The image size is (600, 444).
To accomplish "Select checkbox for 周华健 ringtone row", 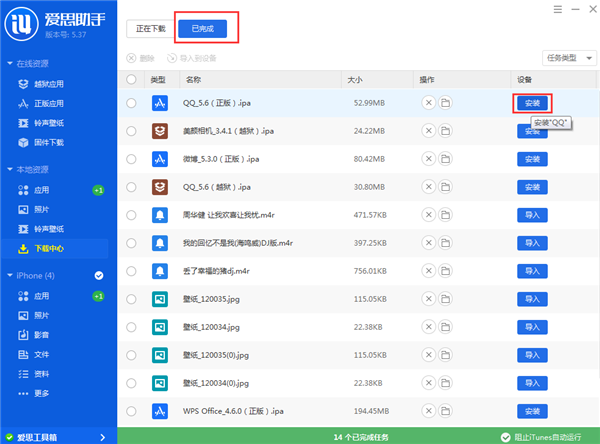I will click(131, 215).
